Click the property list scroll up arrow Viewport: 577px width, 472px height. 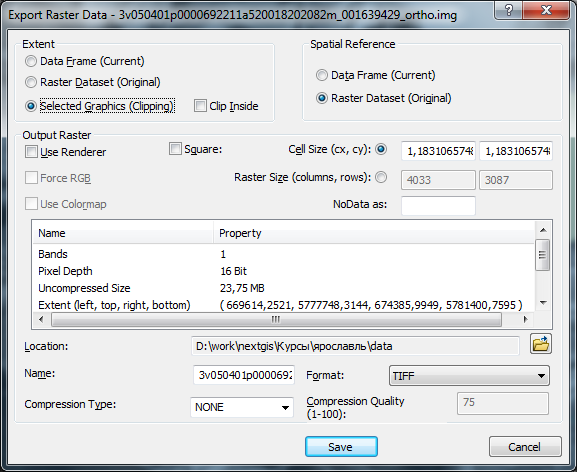coord(543,230)
